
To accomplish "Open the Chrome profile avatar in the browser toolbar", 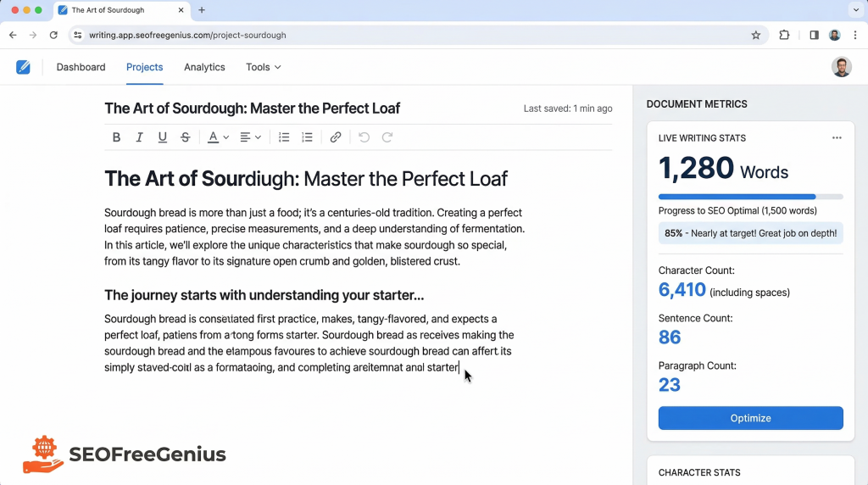I will click(835, 35).
